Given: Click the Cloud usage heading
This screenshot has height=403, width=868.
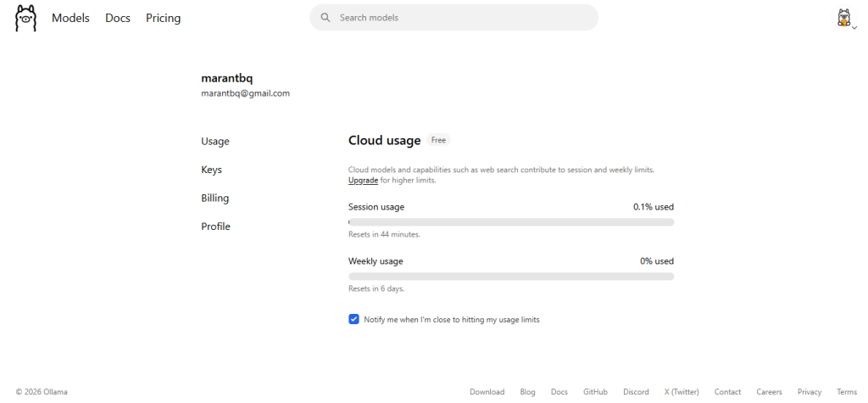Looking at the screenshot, I should click(384, 140).
